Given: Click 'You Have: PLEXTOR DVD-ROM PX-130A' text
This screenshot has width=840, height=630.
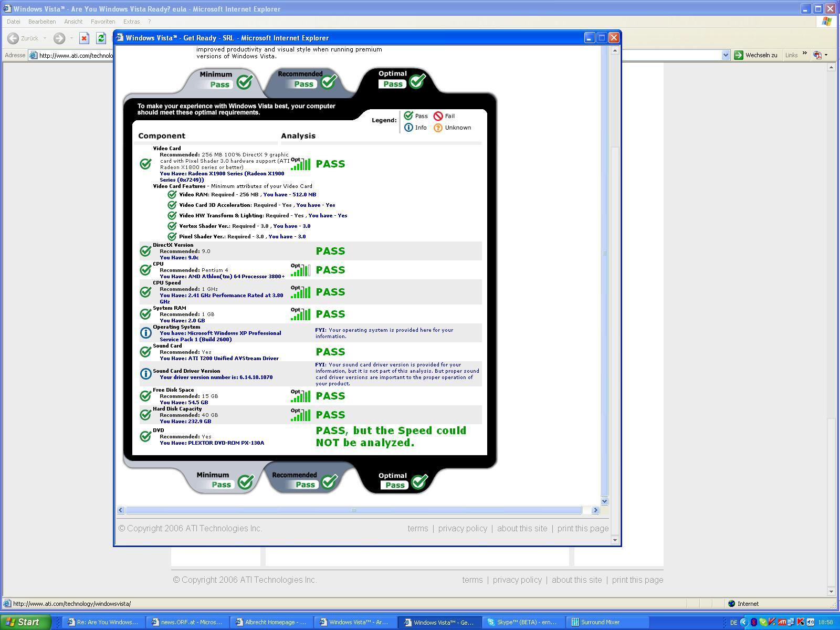Looking at the screenshot, I should (212, 443).
